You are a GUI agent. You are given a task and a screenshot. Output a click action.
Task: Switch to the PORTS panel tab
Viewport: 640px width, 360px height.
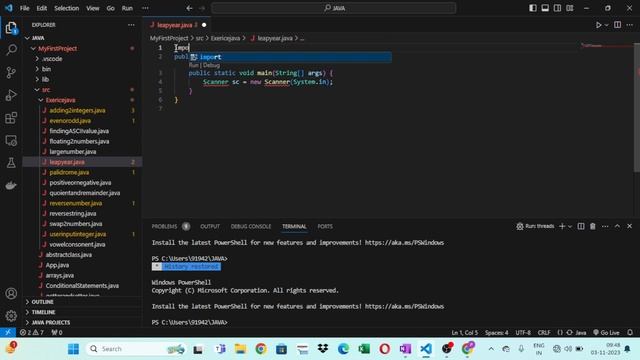325,227
